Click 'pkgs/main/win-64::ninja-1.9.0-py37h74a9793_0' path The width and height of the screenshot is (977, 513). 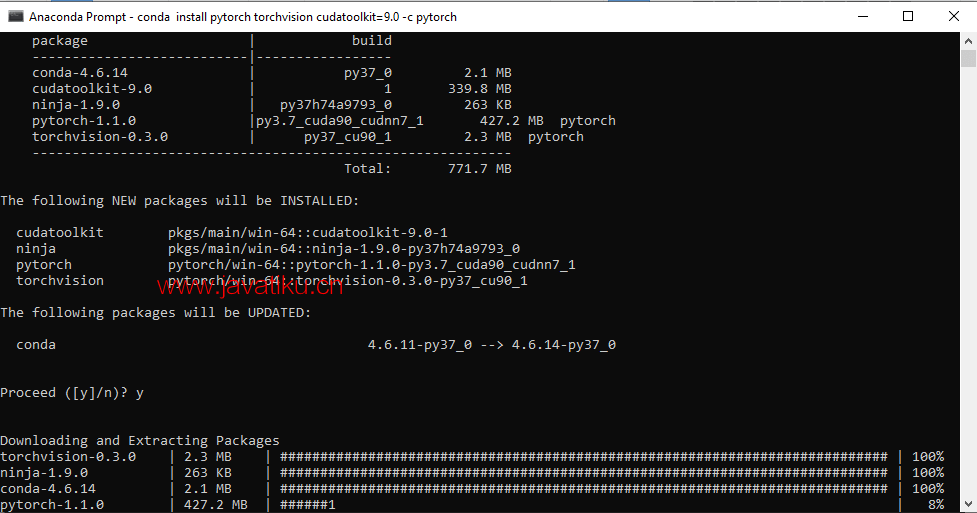pyautogui.click(x=344, y=249)
